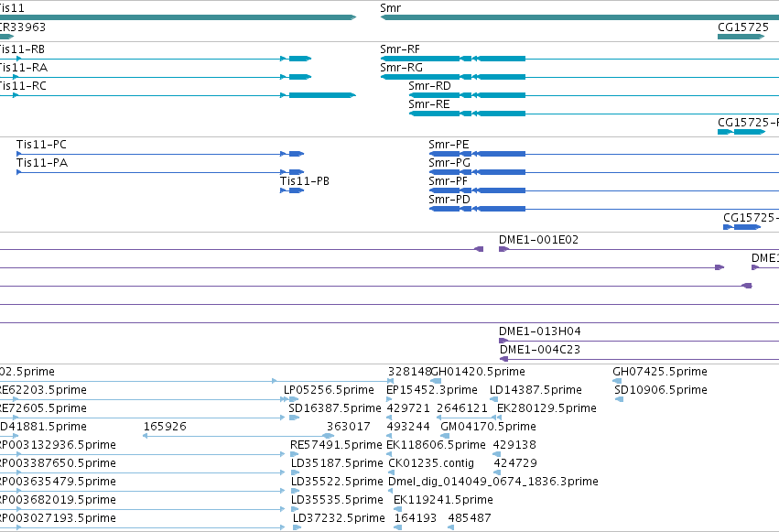
Task: Select the 493244 feature label
Action: click(408, 427)
